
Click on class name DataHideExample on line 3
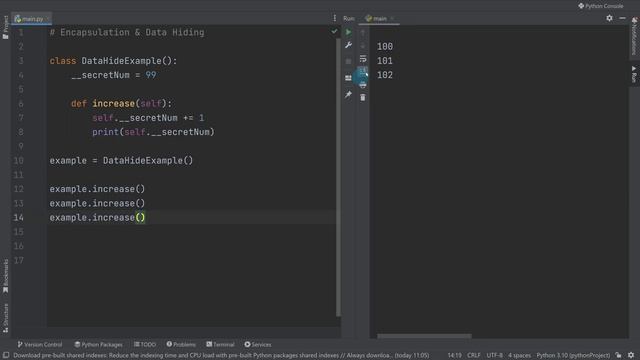click(121, 61)
